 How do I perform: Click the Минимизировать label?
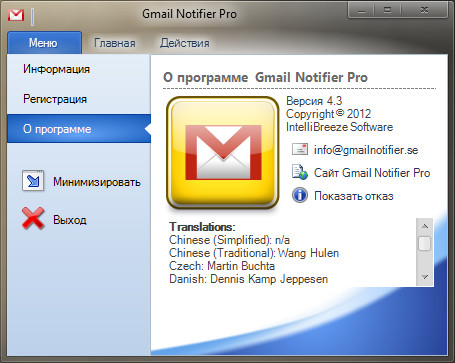tap(97, 182)
